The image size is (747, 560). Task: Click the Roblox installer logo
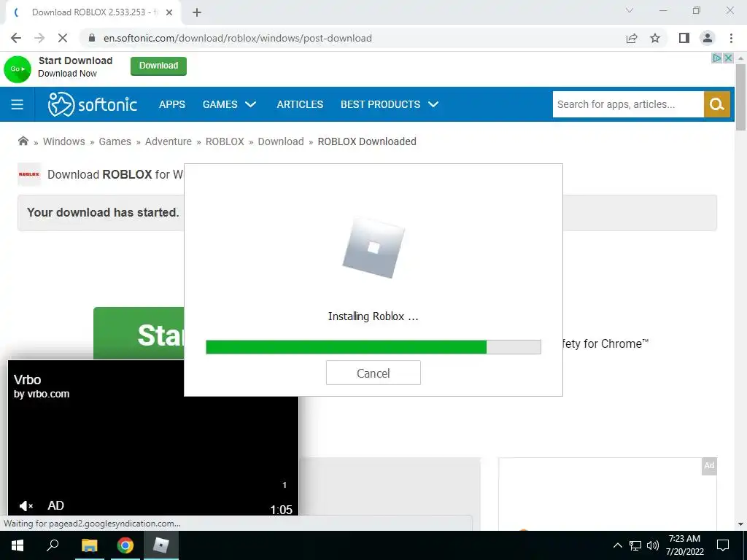(373, 248)
